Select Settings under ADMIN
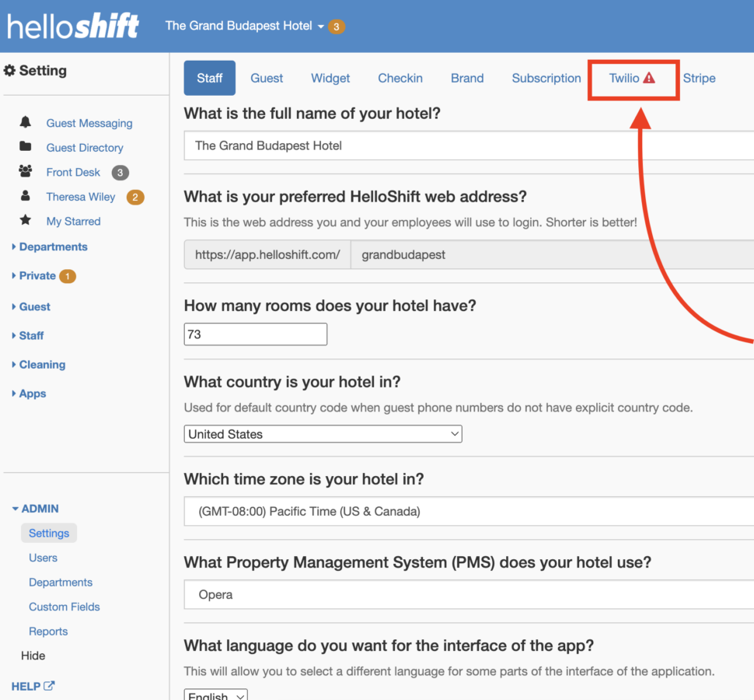 point(49,533)
